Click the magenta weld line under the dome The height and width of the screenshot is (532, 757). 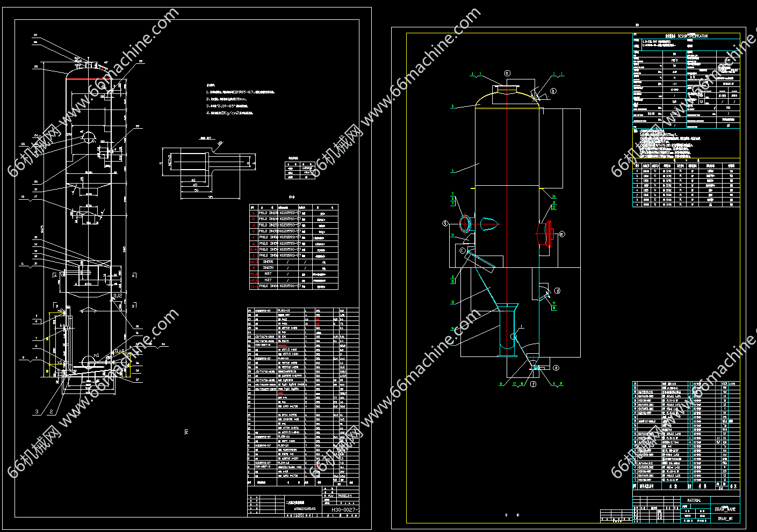point(507,108)
